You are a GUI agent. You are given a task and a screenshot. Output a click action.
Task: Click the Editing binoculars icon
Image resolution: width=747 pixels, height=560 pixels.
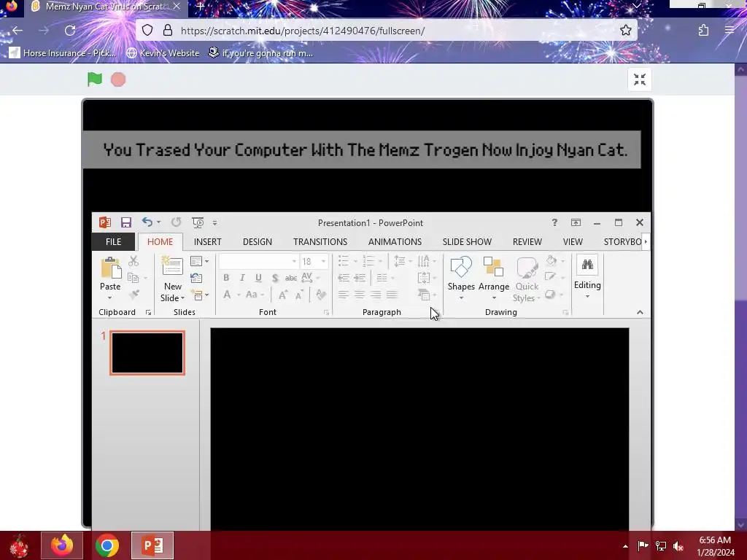pyautogui.click(x=587, y=265)
